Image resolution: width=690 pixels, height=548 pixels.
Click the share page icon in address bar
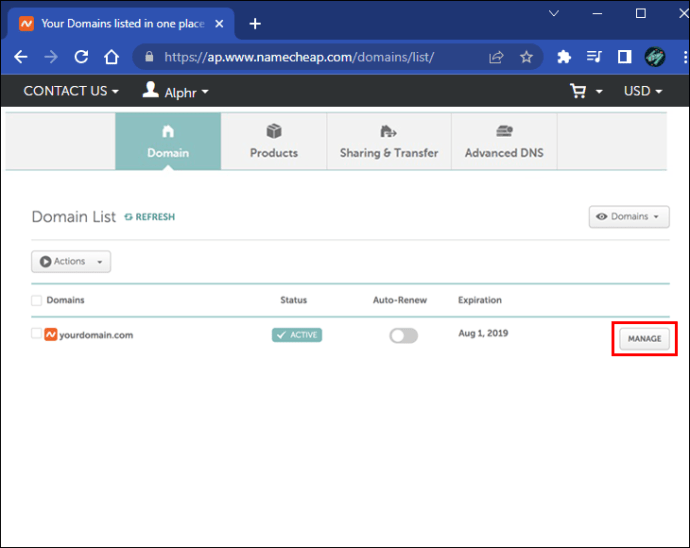pos(496,57)
